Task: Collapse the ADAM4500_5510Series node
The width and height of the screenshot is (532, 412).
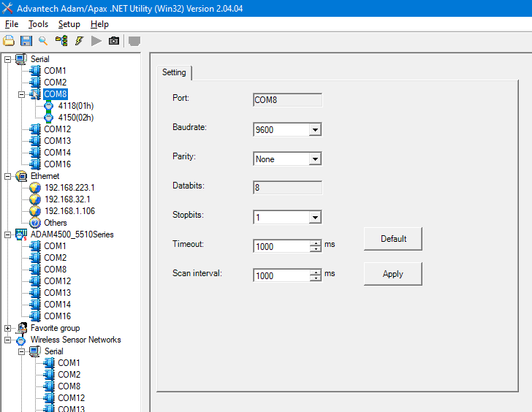Action: (7, 234)
